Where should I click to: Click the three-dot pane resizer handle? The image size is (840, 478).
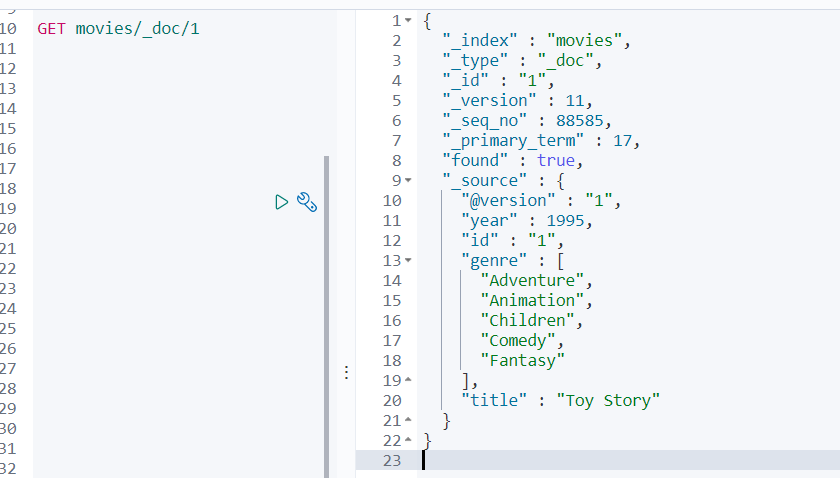tap(346, 372)
